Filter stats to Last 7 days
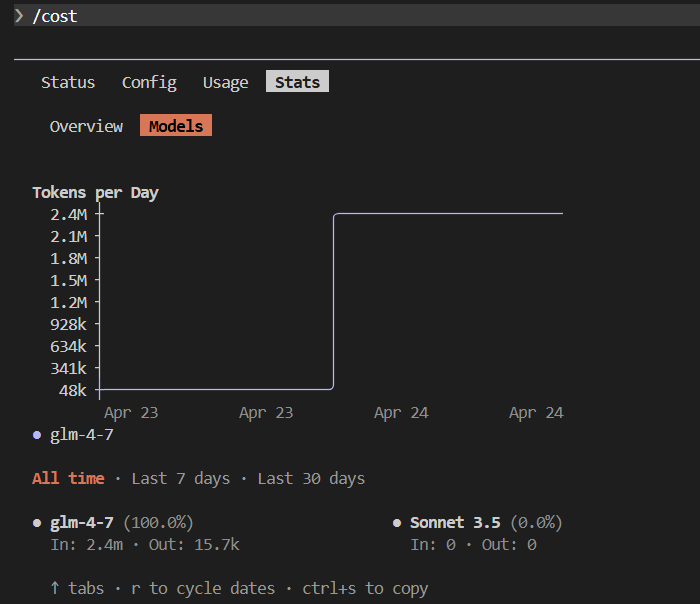700x604 pixels. click(181, 478)
